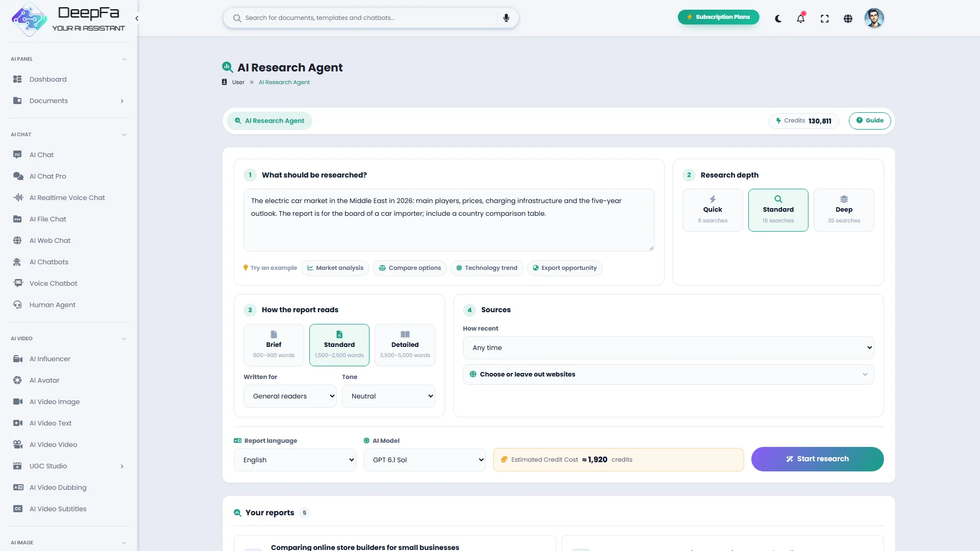Expand Choose or leave out websites
This screenshot has height=551, width=980.
click(x=668, y=374)
